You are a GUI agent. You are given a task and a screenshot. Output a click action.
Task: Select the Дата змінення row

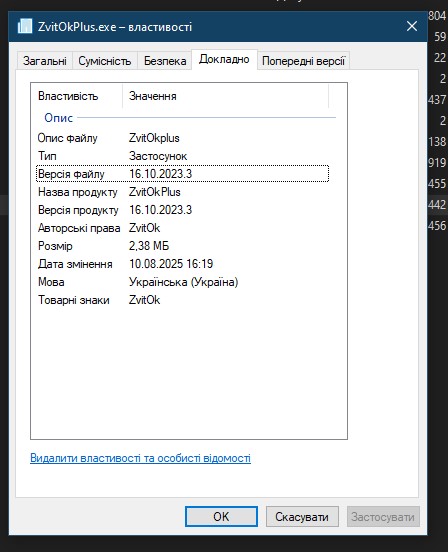(x=182, y=264)
